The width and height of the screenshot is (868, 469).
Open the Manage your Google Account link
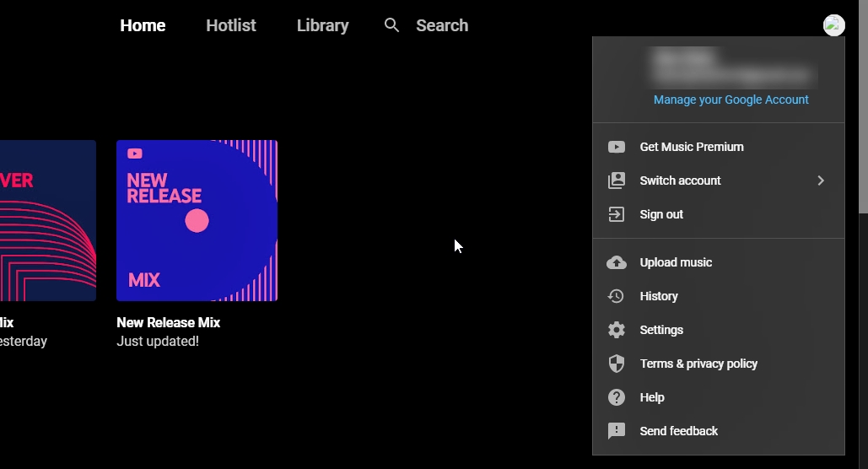point(731,100)
